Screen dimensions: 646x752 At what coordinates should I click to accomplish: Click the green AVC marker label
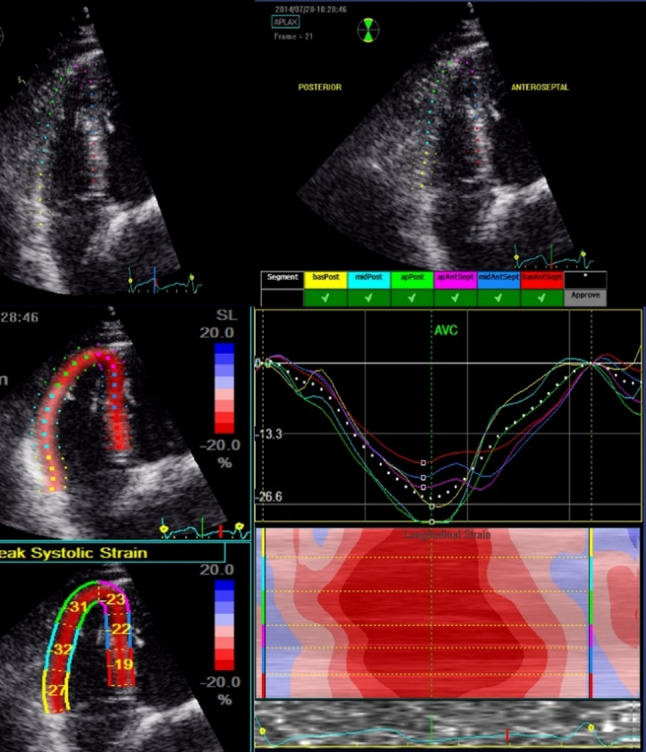(446, 330)
